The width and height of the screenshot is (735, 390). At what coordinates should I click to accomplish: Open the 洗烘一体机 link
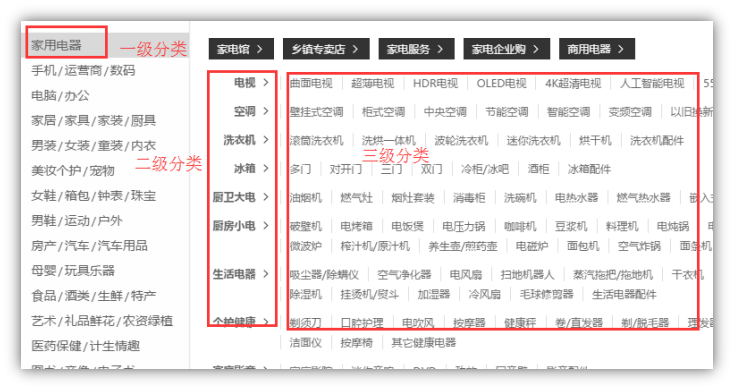pos(388,141)
